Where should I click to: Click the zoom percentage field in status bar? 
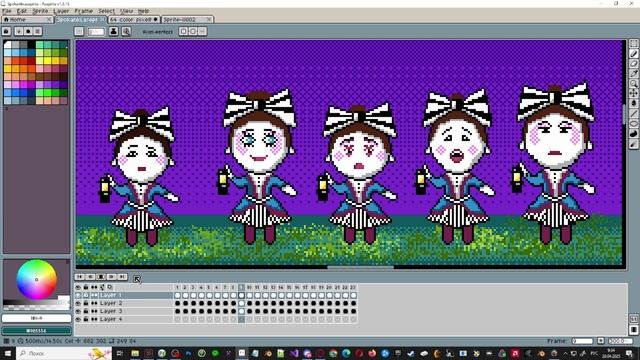620,341
